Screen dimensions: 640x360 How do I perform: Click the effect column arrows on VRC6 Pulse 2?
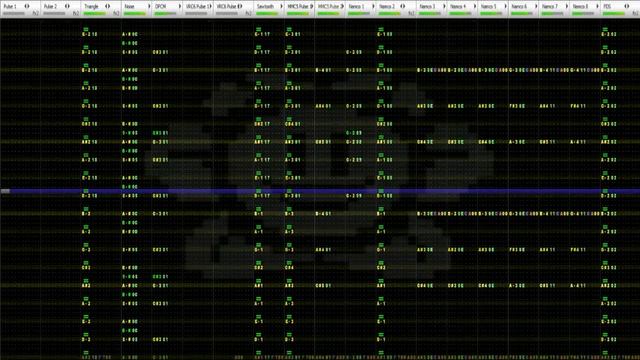tap(240, 6)
